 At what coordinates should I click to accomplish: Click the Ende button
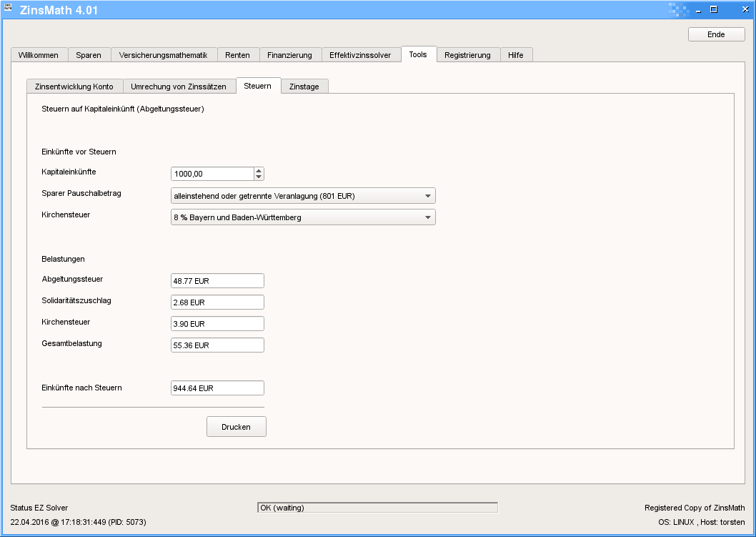[x=716, y=34]
